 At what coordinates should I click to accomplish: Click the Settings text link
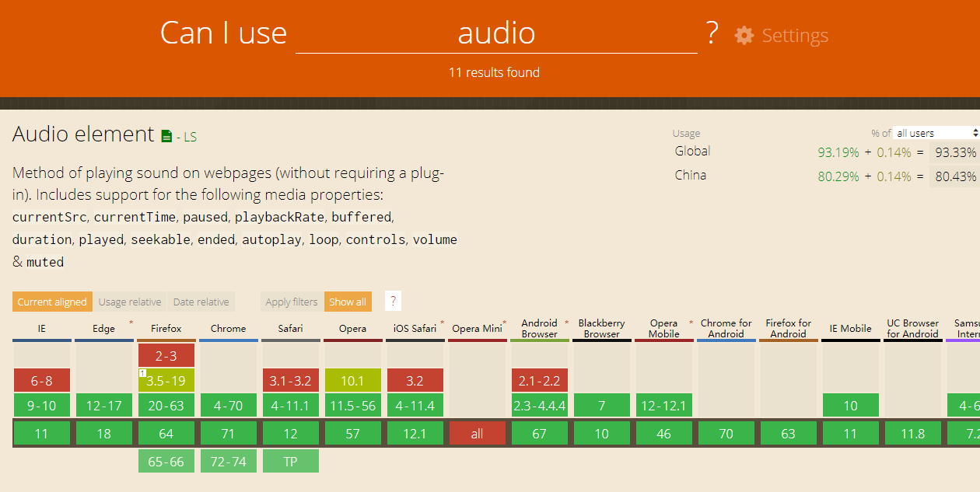(795, 35)
